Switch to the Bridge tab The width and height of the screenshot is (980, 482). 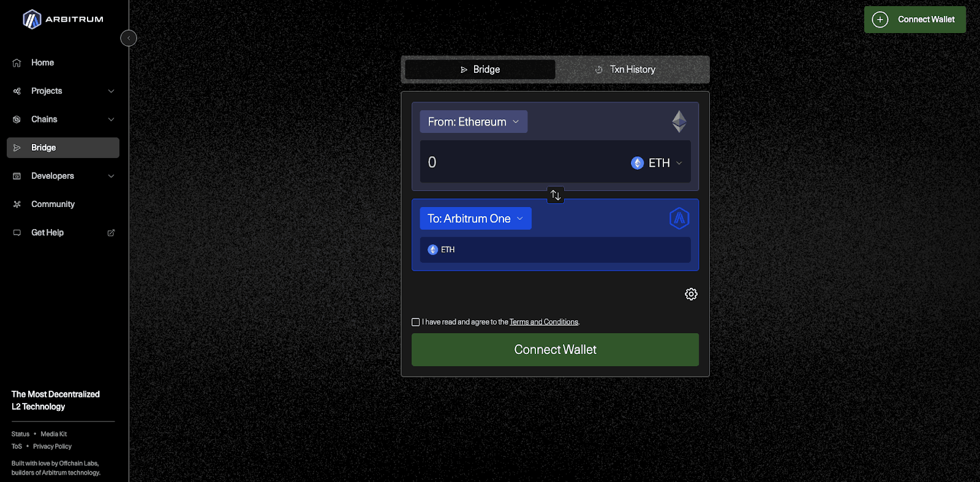point(480,69)
